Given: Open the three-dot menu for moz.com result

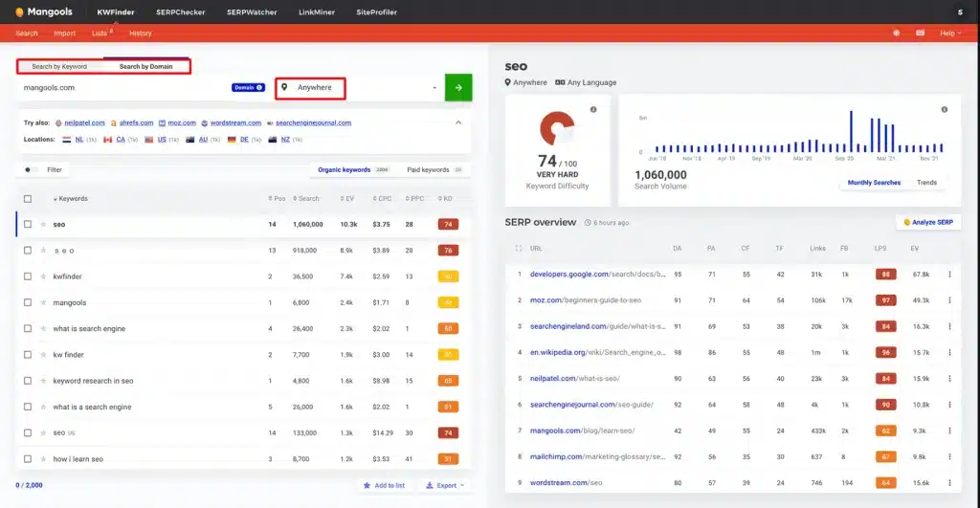Looking at the screenshot, I should (x=949, y=300).
